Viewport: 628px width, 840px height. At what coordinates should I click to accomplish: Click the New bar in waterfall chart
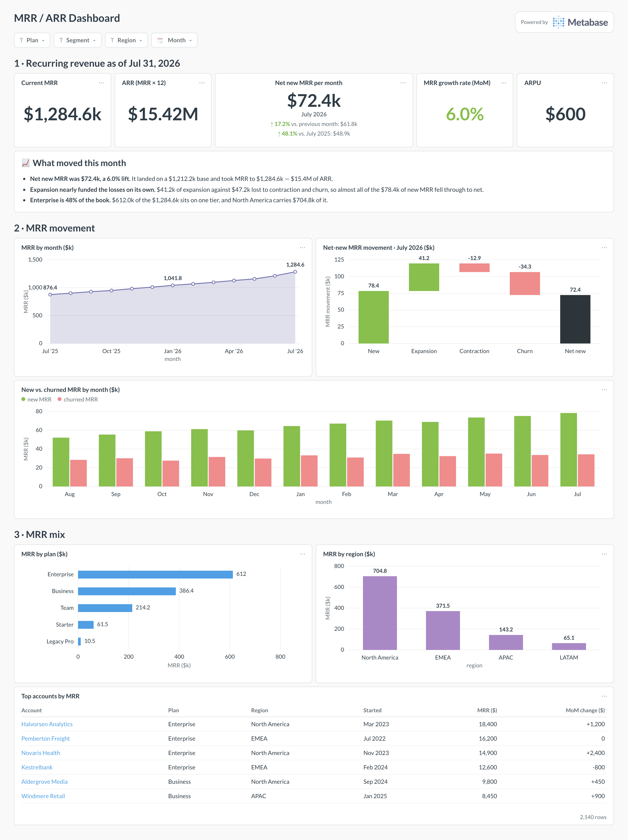coord(374,317)
